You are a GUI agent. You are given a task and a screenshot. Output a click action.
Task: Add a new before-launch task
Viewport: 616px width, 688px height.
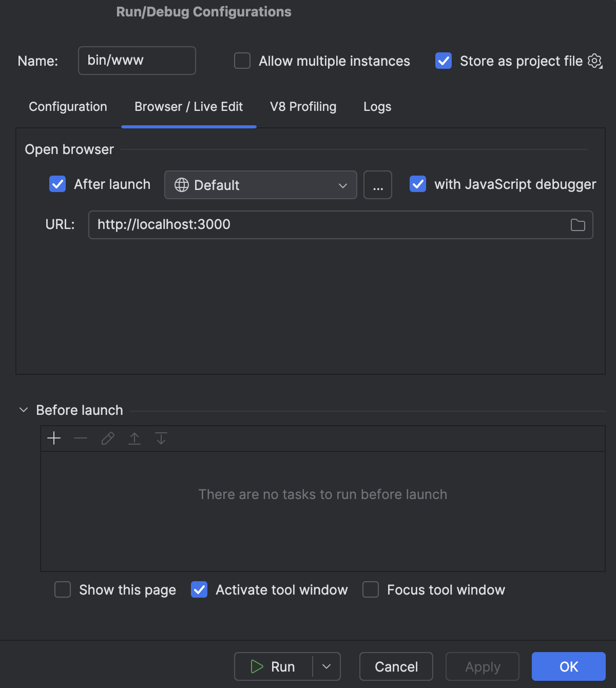53,438
